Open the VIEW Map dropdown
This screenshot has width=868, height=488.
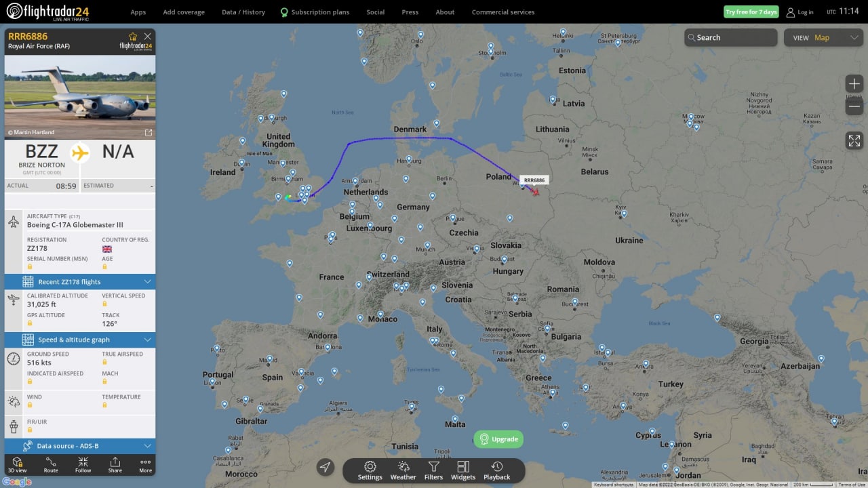click(823, 37)
